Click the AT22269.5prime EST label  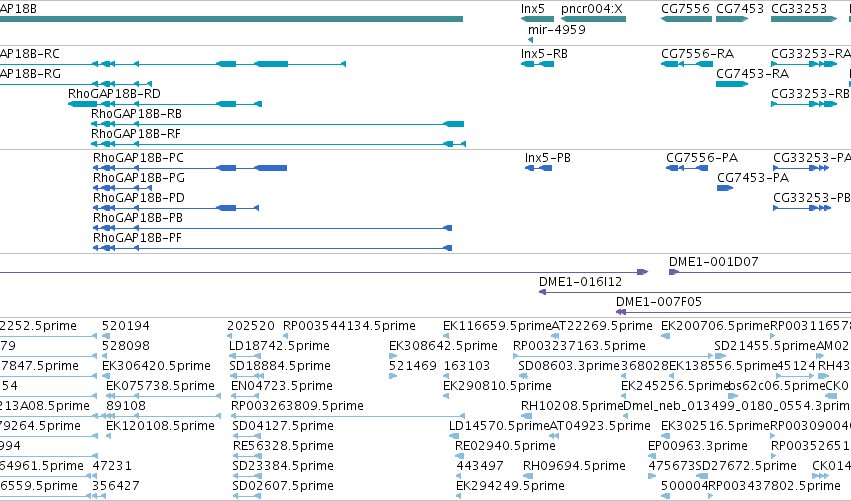pyautogui.click(x=601, y=326)
